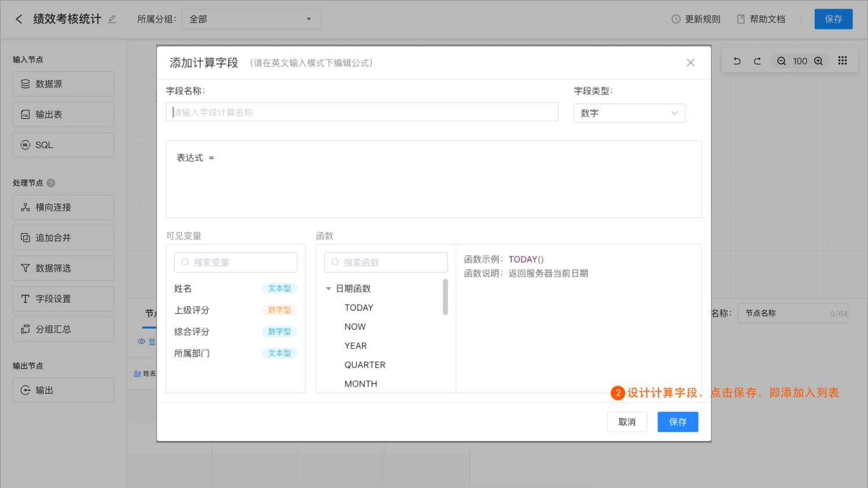
Task: Click the back arrow beside 绩效考核统计
Action: pos(19,19)
